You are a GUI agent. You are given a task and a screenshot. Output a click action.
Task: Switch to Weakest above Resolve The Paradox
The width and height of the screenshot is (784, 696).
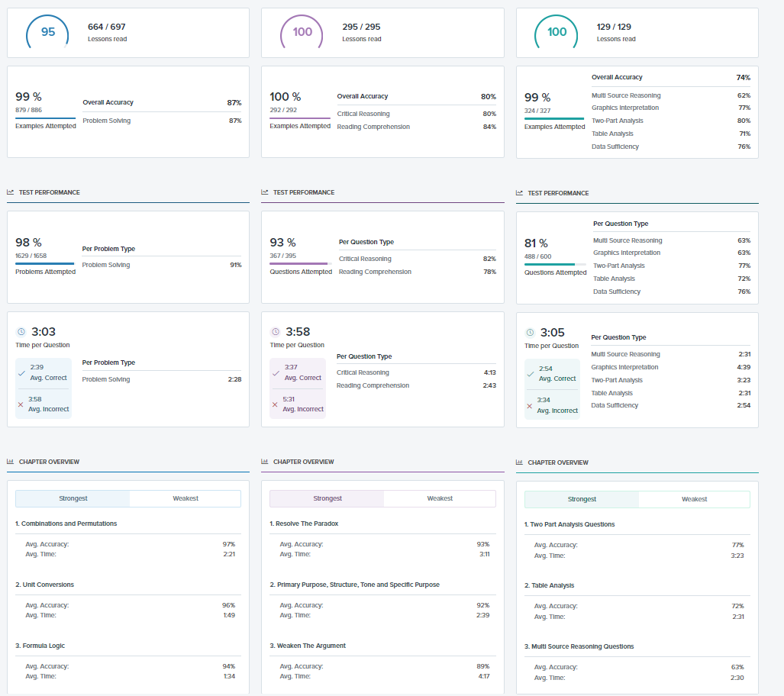440,498
